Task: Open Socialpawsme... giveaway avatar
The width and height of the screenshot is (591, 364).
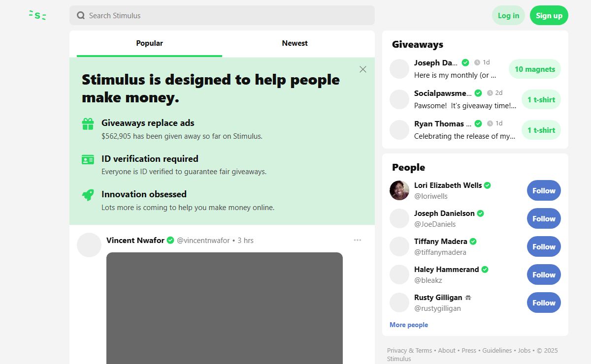Action: point(399,99)
